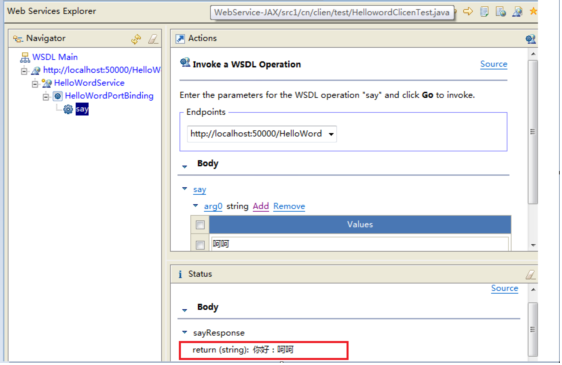This screenshot has height=365, width=562.
Task: Click the icon beside Invoke a WSDL Operation
Action: pyautogui.click(x=185, y=63)
